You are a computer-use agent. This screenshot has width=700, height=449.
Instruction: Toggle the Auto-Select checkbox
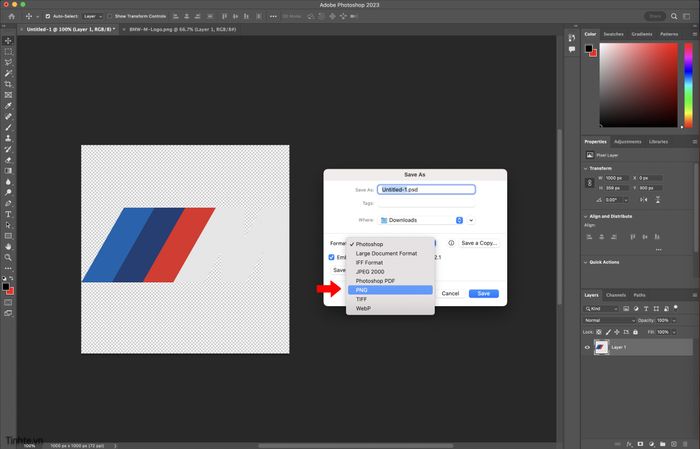pyautogui.click(x=48, y=17)
